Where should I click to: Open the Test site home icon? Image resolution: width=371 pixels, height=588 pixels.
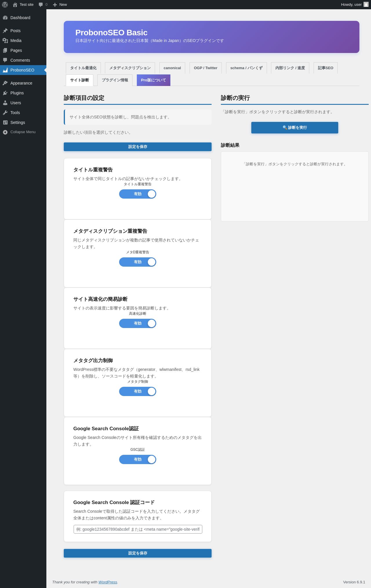pyautogui.click(x=15, y=5)
